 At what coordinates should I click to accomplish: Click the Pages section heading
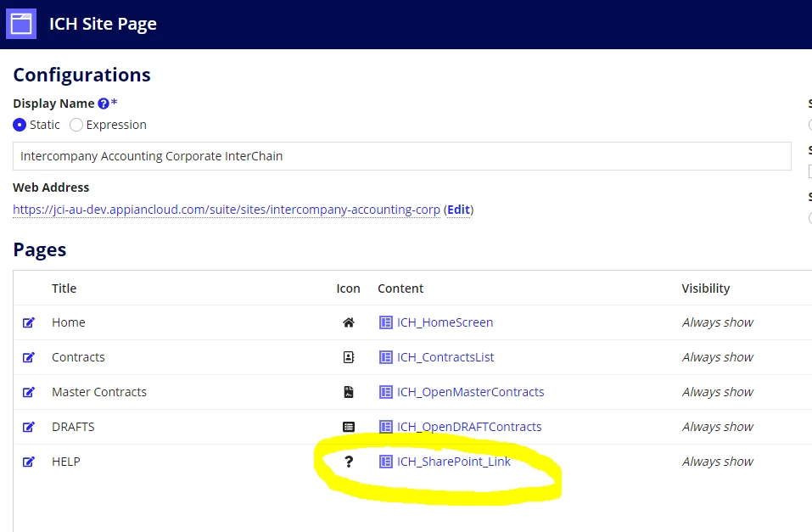coord(40,249)
